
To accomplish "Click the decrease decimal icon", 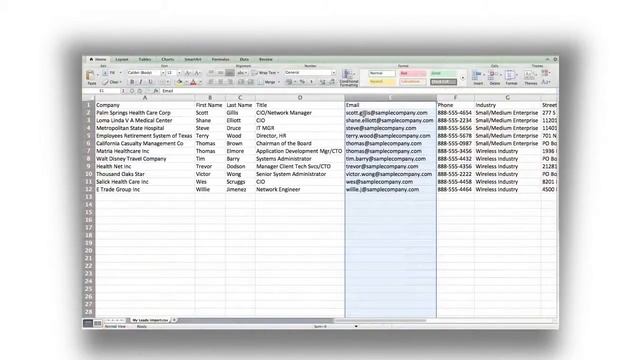I will pos(332,82).
